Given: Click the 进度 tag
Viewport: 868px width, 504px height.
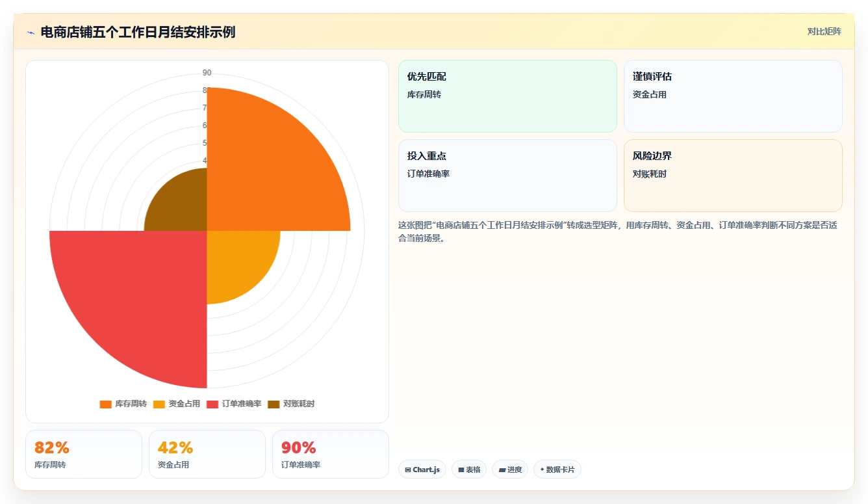Looking at the screenshot, I should (510, 470).
